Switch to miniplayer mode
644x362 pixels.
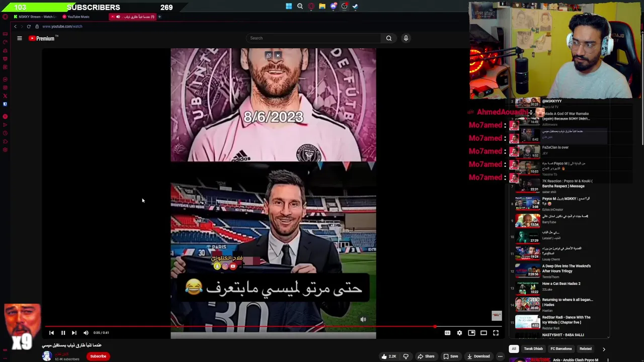tap(471, 333)
